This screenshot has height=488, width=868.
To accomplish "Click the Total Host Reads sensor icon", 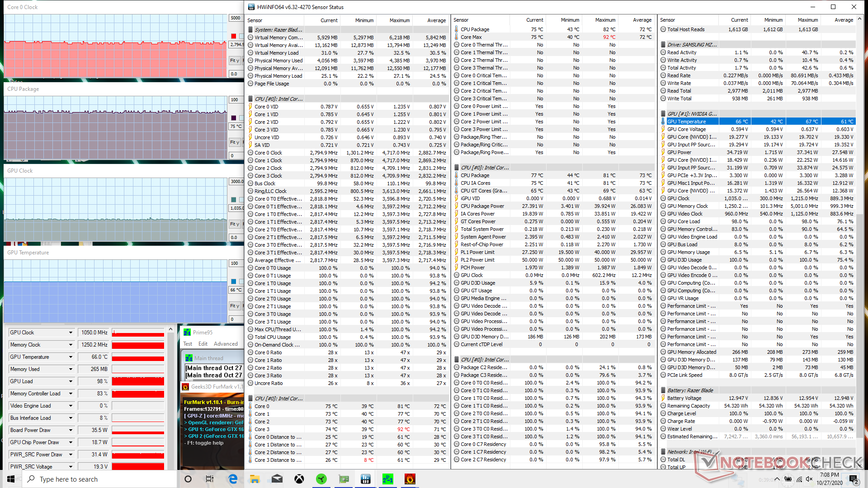I will pos(663,29).
